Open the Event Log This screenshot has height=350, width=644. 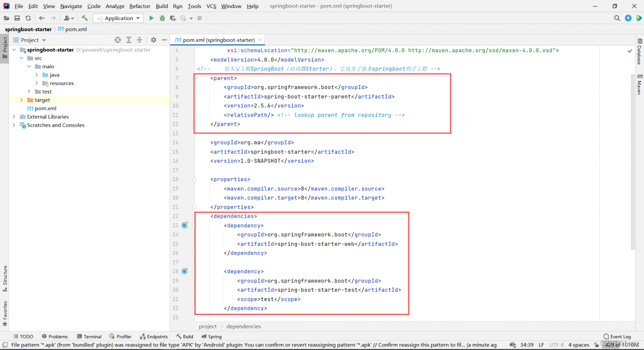[617, 336]
